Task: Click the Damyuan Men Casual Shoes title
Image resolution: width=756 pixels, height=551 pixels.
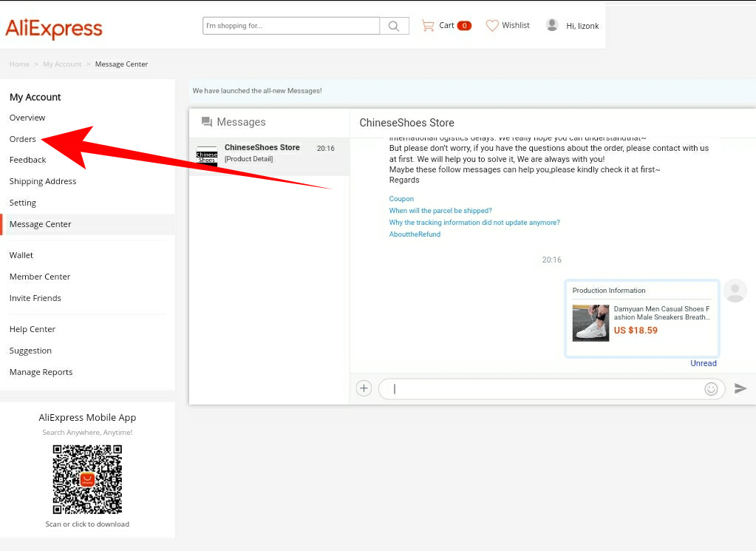Action: [x=662, y=313]
